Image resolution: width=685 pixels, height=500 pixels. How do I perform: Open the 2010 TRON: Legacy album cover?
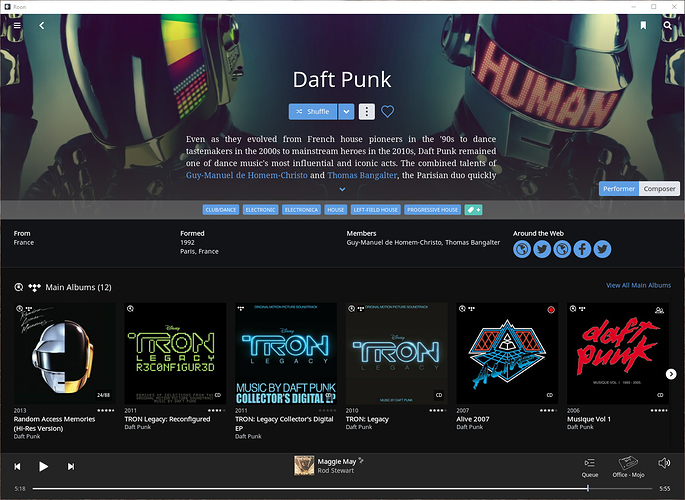[x=397, y=353]
